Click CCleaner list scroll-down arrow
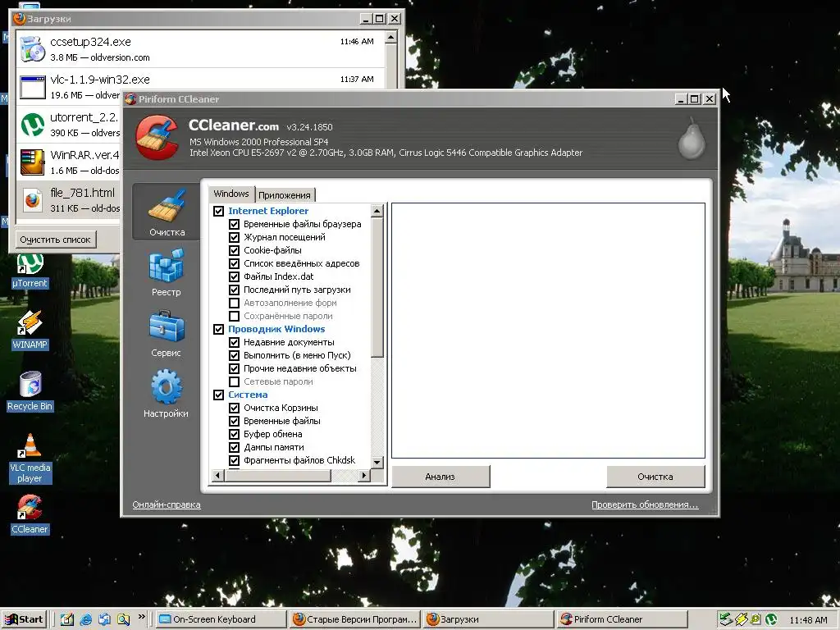 377,462
